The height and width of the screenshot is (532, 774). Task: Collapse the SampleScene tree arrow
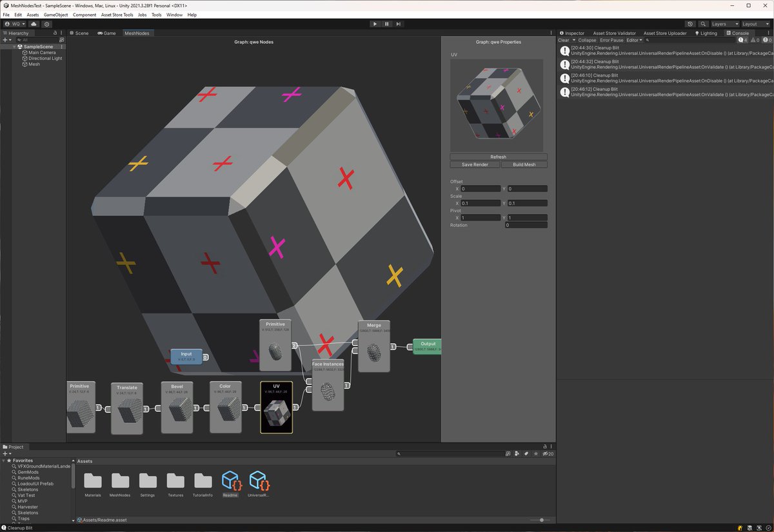coord(14,46)
